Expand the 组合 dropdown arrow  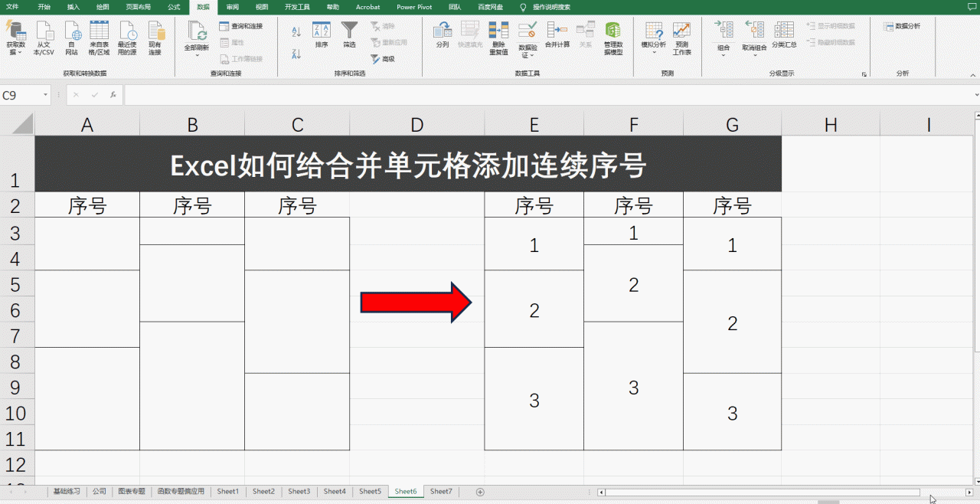click(724, 55)
